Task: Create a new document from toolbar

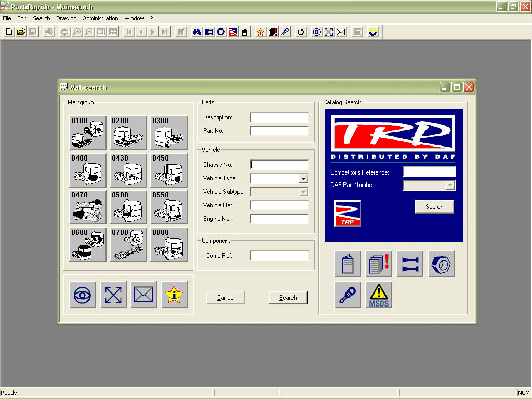Action: pos(9,32)
